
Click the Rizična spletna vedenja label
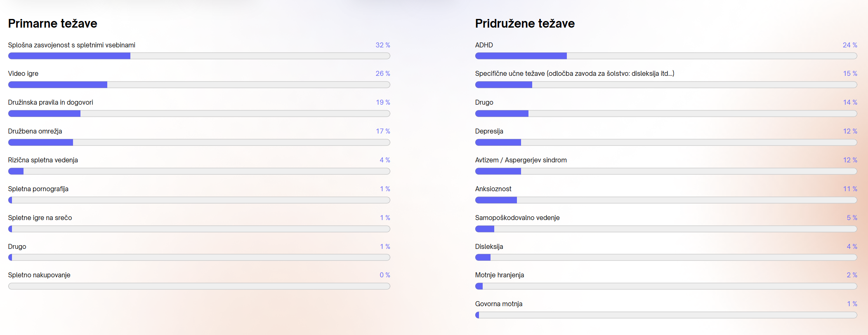43,160
